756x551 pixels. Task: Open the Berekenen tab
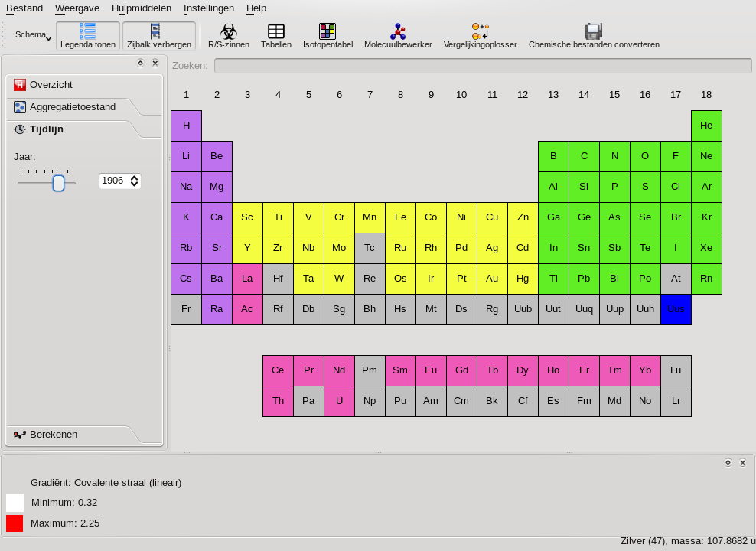click(x=73, y=435)
